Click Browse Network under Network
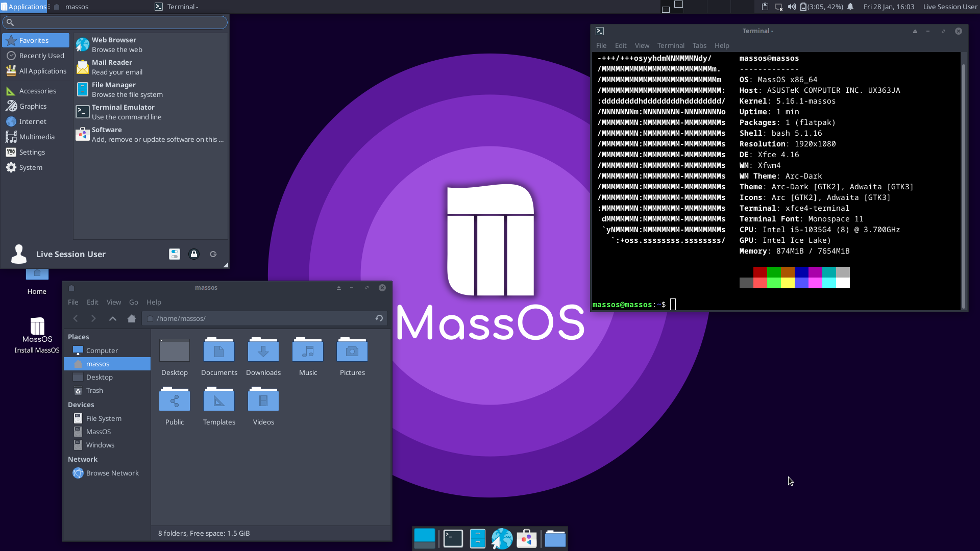 [112, 473]
